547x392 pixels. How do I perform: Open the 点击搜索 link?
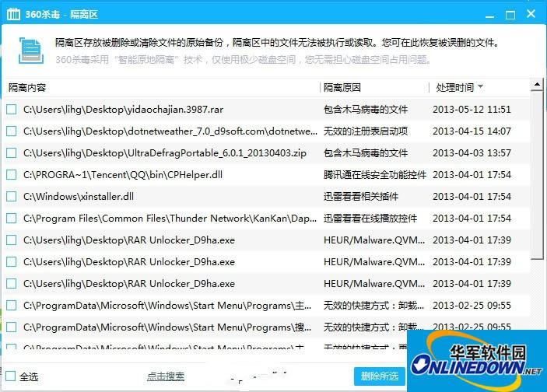click(x=166, y=376)
